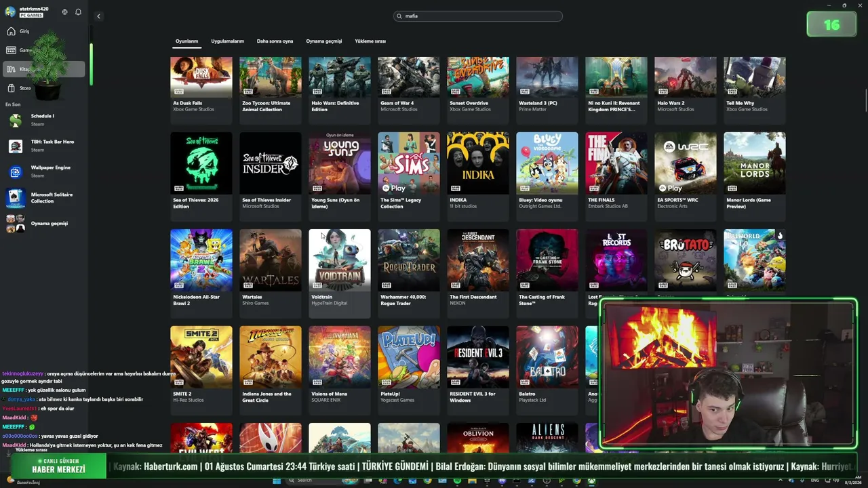The width and height of the screenshot is (868, 488).
Task: Open Manor Lords (Game Preview)
Action: tap(755, 176)
